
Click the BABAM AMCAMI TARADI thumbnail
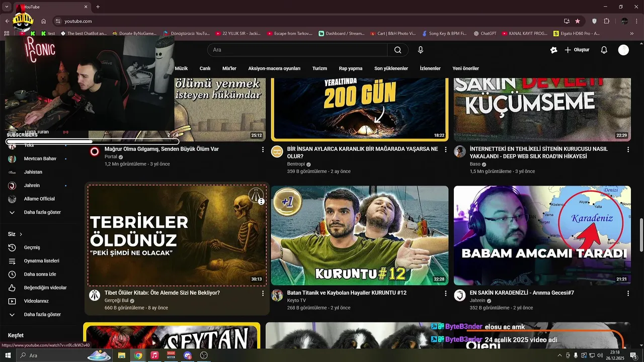542,235
